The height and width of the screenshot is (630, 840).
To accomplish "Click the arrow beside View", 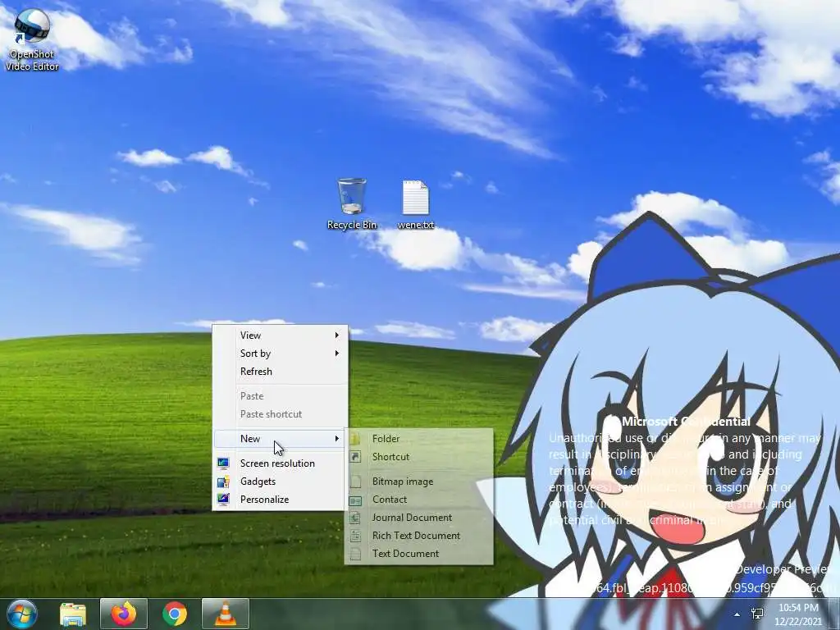I will pyautogui.click(x=337, y=336).
